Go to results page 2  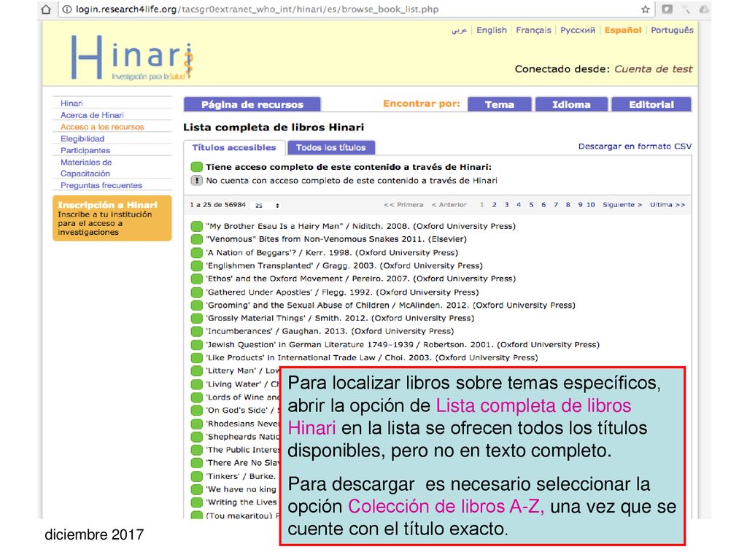coord(495,205)
